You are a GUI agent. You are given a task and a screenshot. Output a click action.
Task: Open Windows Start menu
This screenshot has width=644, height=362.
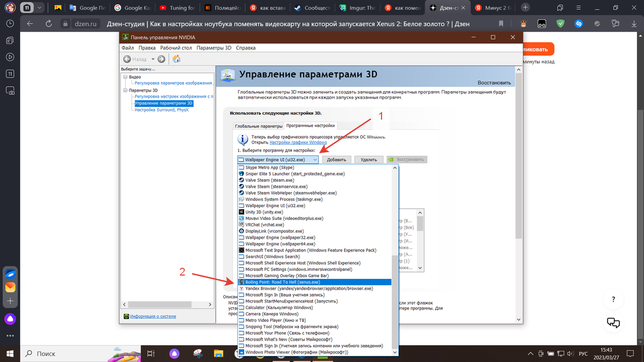click(x=10, y=353)
